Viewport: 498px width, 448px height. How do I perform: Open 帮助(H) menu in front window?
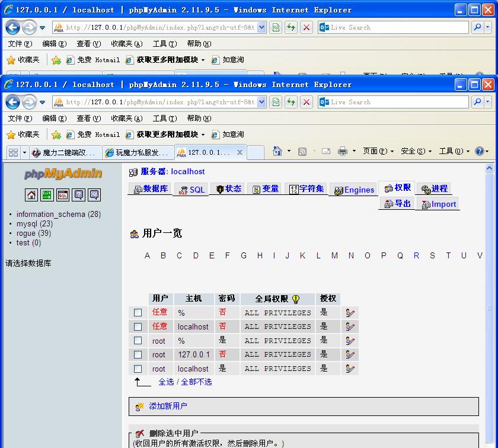[199, 119]
